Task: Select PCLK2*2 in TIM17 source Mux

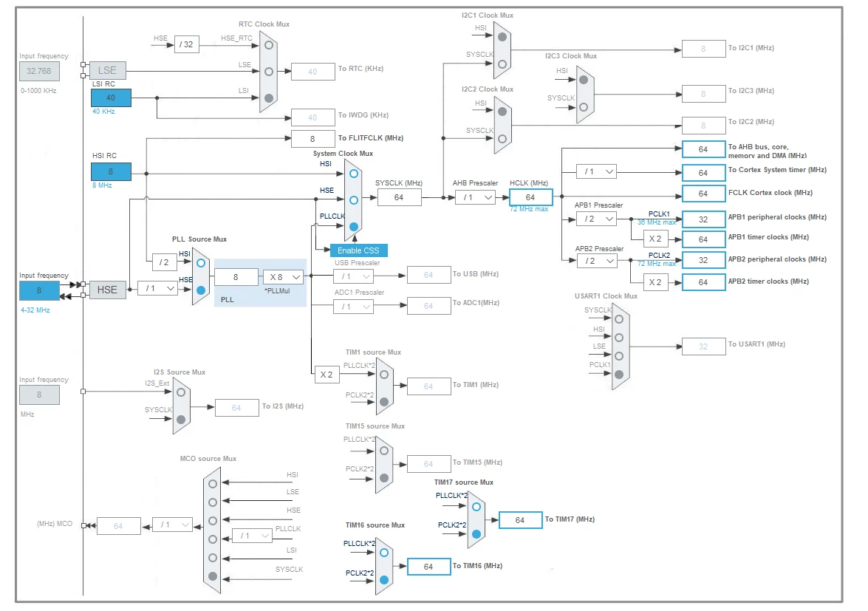Action: pyautogui.click(x=476, y=534)
